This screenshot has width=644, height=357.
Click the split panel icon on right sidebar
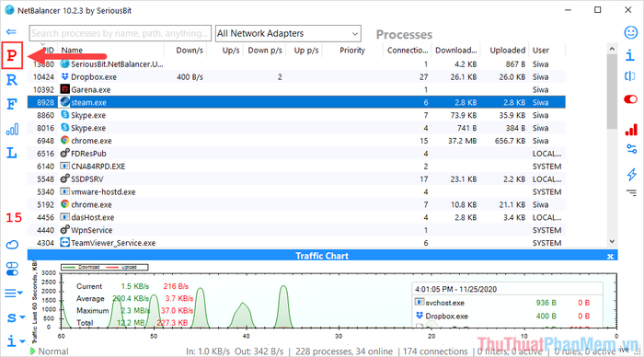[x=630, y=76]
